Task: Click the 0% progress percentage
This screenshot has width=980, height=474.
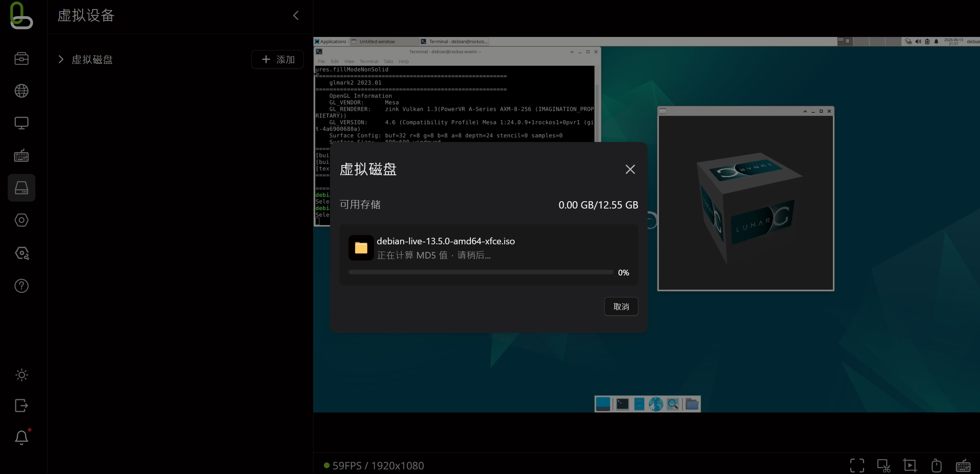Action: click(x=623, y=273)
